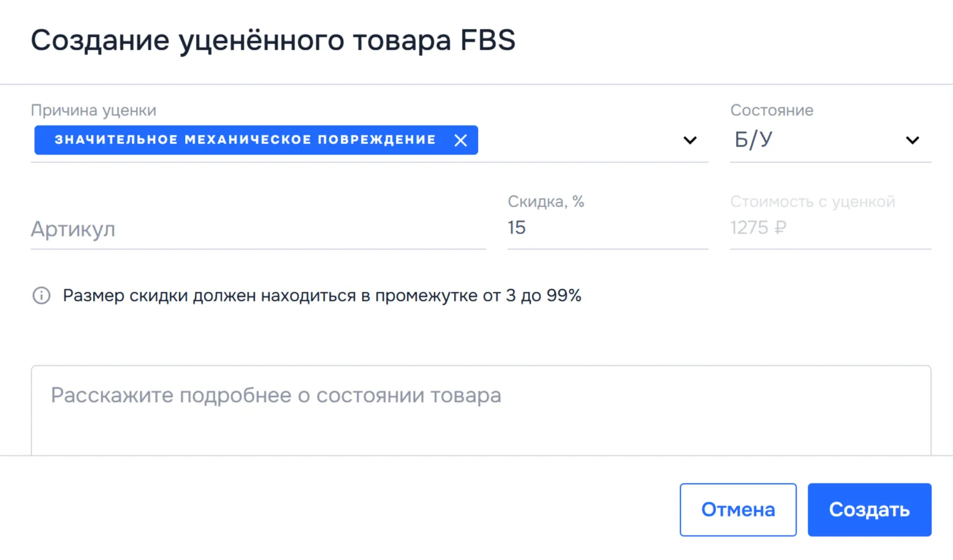The width and height of the screenshot is (953, 560).
Task: Focus the Артикул input field
Action: click(x=257, y=229)
